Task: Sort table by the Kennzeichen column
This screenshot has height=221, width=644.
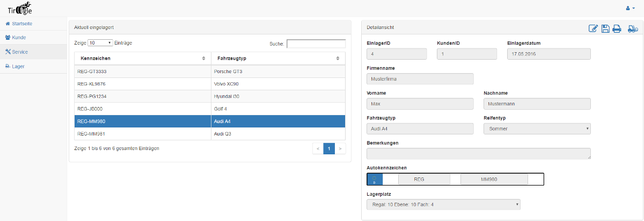Action: [x=142, y=58]
